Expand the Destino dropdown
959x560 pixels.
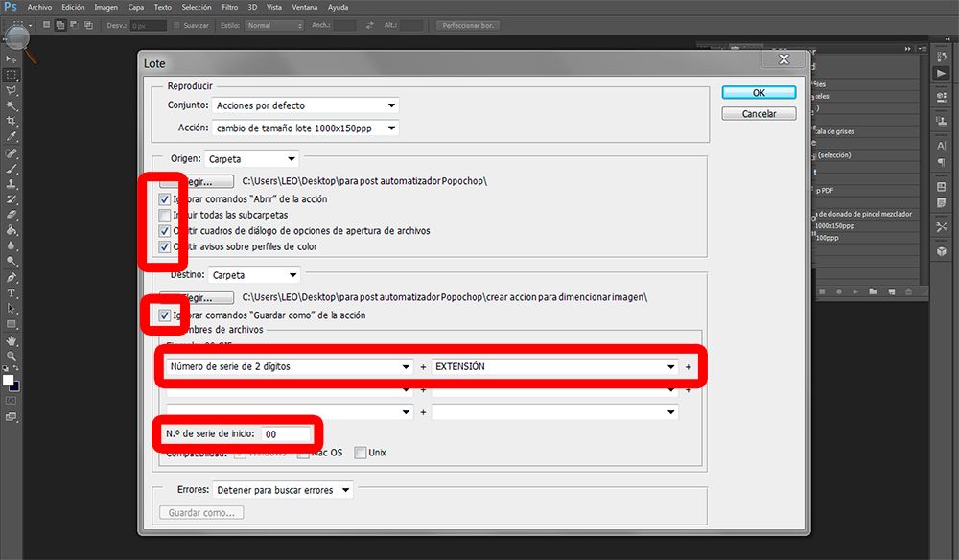click(x=254, y=275)
